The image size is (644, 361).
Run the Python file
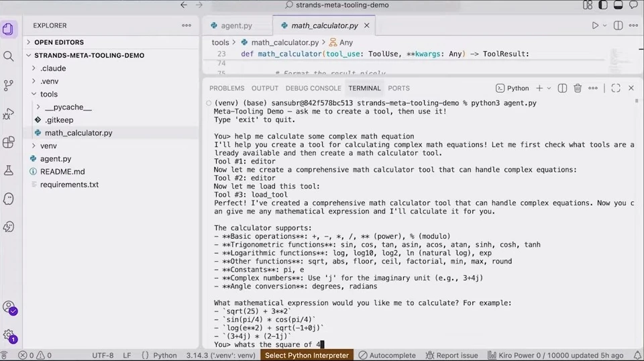click(595, 25)
